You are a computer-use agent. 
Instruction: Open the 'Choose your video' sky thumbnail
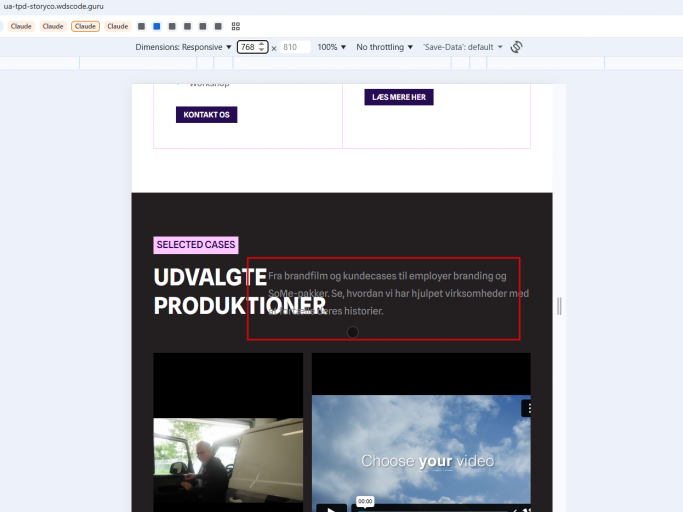coord(421,453)
